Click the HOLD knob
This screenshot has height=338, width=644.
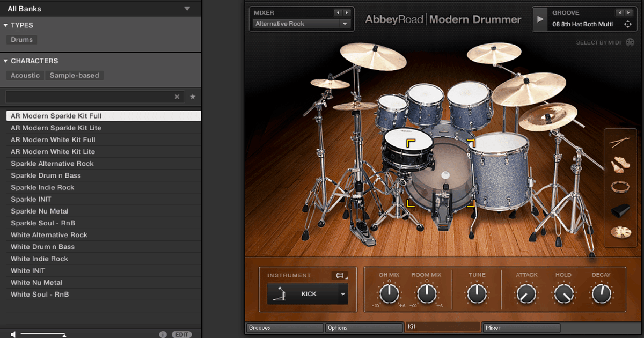(563, 293)
